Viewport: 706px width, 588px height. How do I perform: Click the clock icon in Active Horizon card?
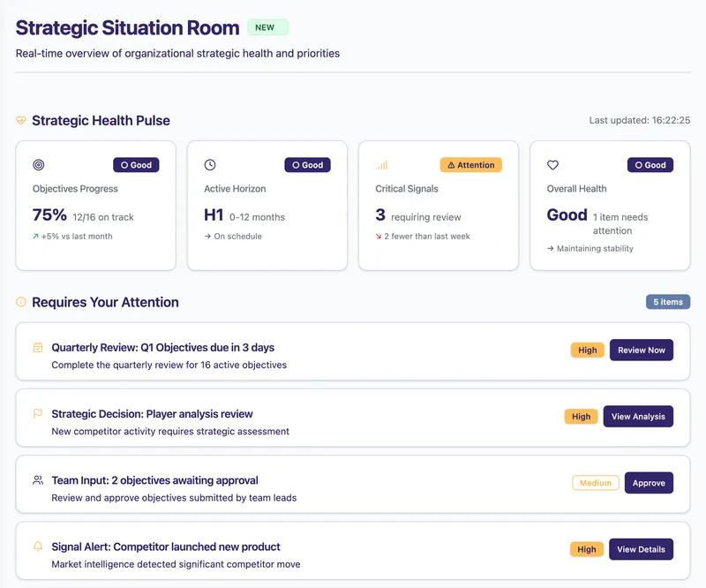pyautogui.click(x=210, y=165)
